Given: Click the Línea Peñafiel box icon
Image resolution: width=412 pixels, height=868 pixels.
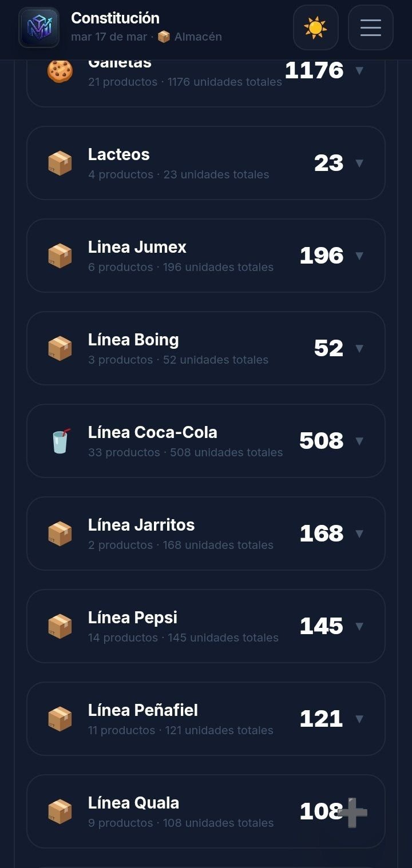Looking at the screenshot, I should click(60, 719).
